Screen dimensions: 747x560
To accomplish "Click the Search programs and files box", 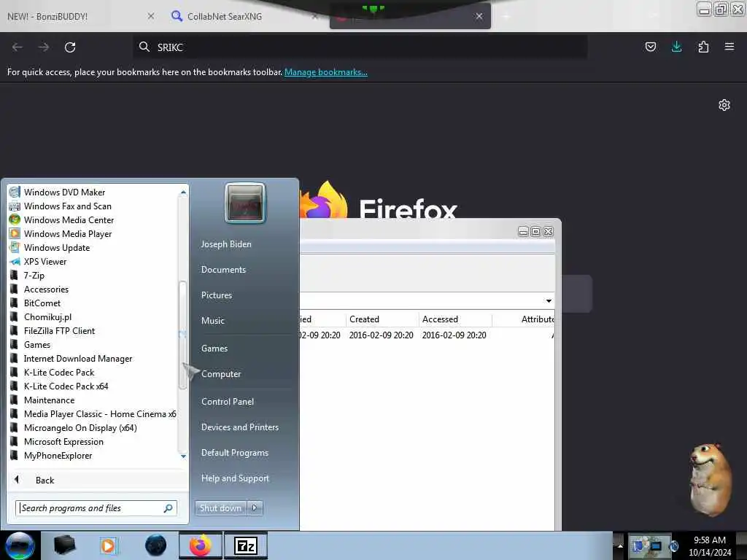I will tap(90, 508).
